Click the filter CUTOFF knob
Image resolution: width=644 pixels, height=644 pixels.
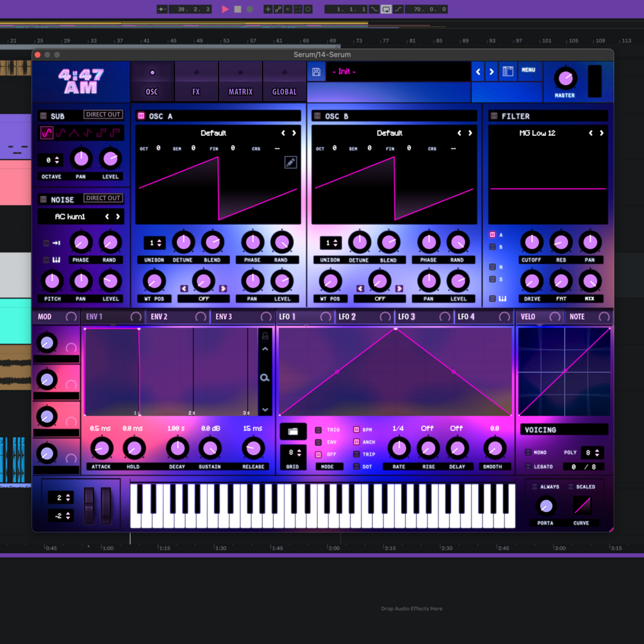pyautogui.click(x=531, y=242)
